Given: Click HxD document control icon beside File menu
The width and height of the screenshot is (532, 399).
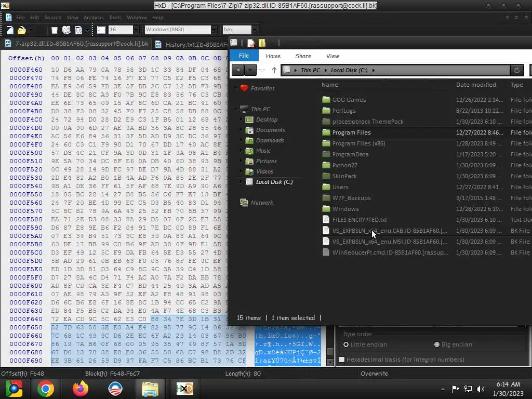Looking at the screenshot, I should (8, 17).
